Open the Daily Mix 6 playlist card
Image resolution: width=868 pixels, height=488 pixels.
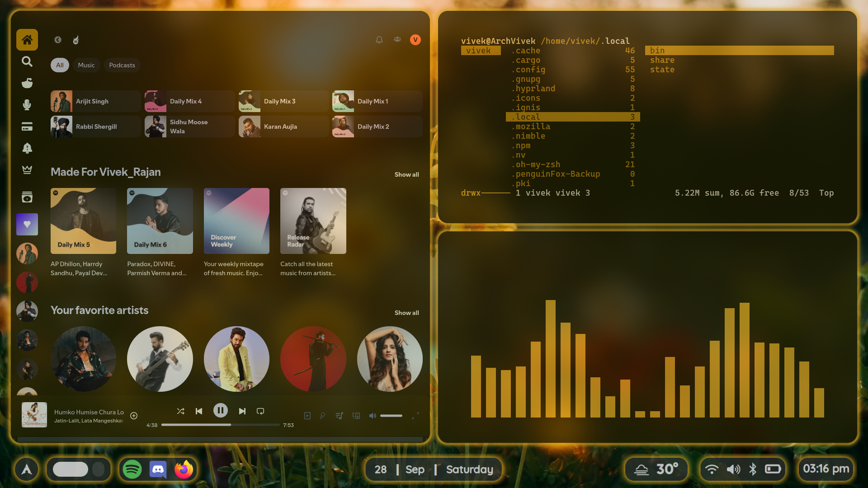point(160,233)
